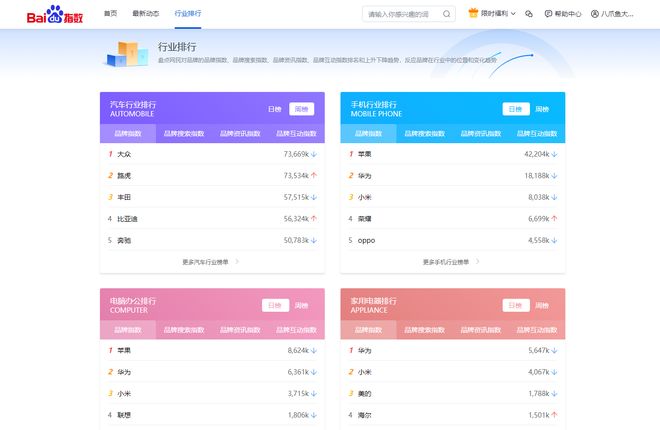The image size is (660, 430).
Task: Show 品牌指数 in appliance card
Action: 368,330
